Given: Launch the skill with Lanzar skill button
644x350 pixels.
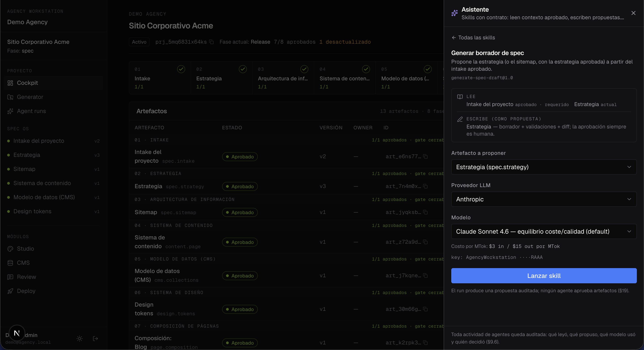Looking at the screenshot, I should [544, 276].
